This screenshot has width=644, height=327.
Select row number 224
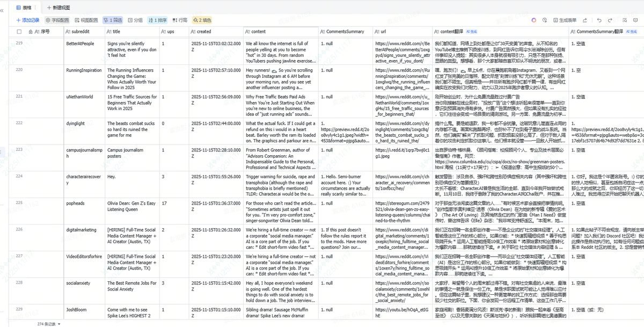click(x=19, y=176)
